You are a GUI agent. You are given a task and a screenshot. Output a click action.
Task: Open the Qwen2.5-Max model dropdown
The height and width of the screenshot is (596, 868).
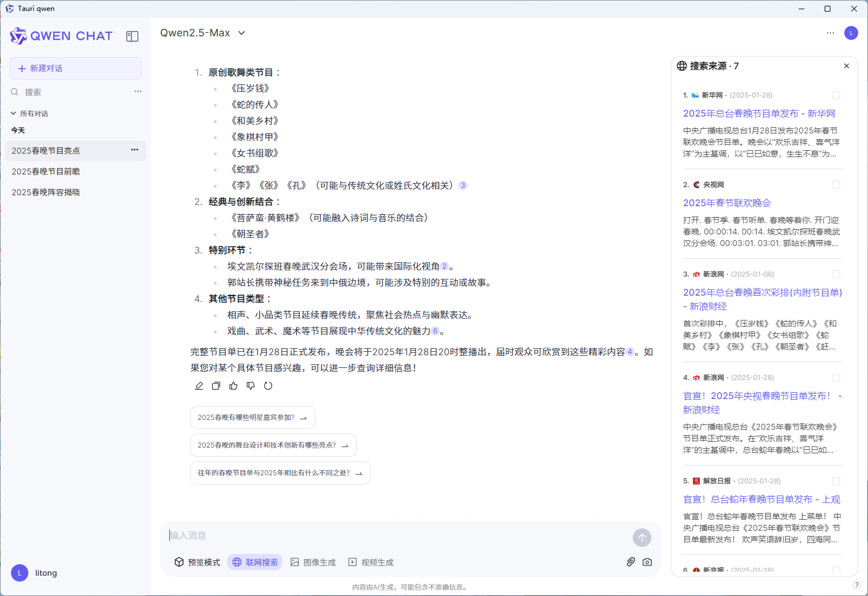coord(203,33)
